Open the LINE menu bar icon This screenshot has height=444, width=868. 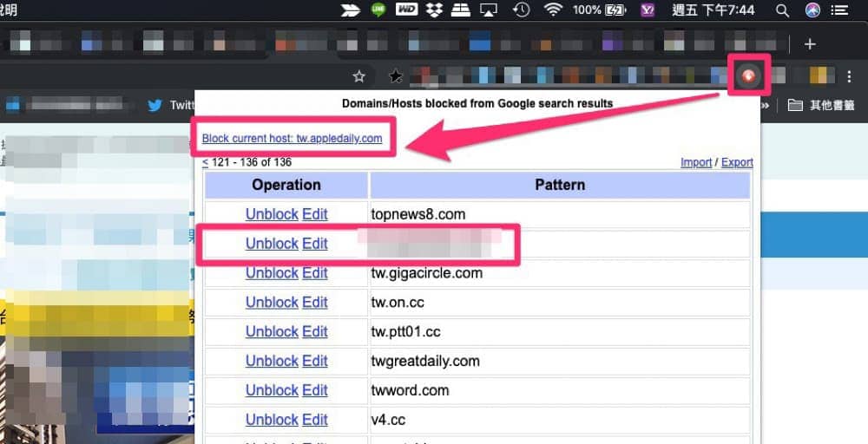[378, 10]
